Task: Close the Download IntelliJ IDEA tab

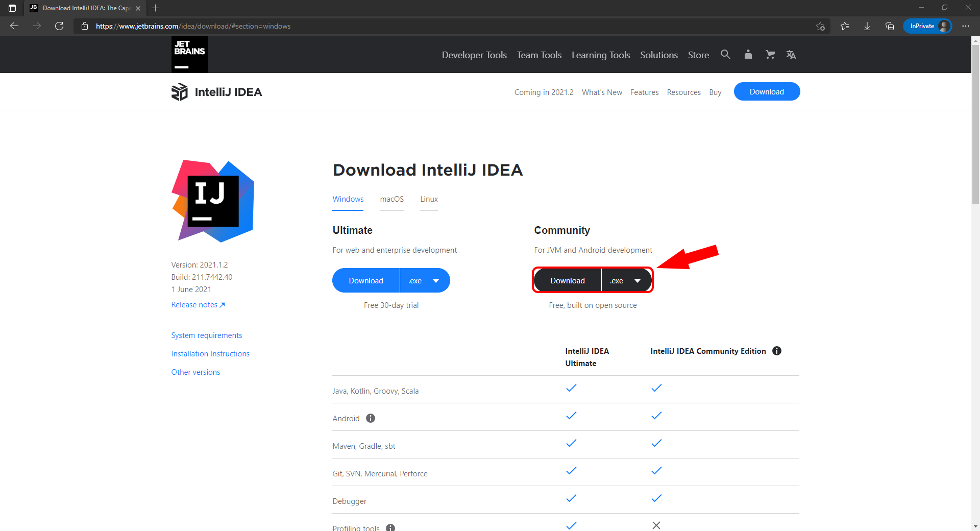Action: pos(138,8)
